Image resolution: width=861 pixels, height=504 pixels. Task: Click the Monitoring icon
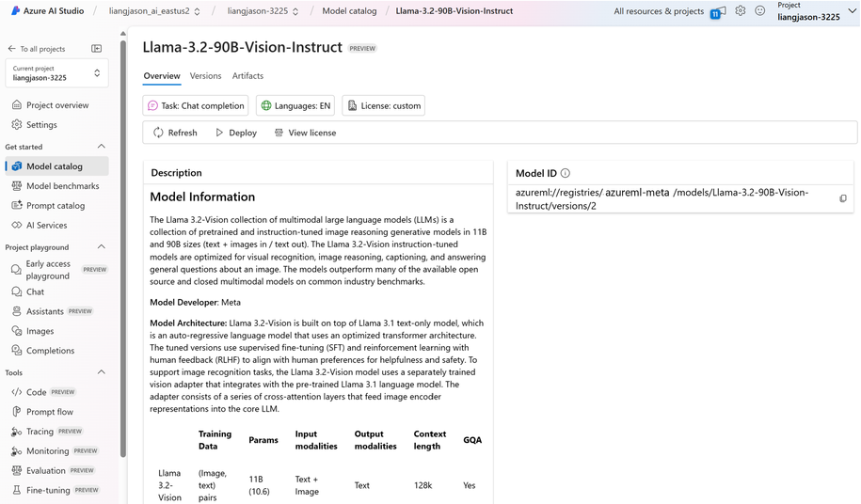tap(17, 451)
